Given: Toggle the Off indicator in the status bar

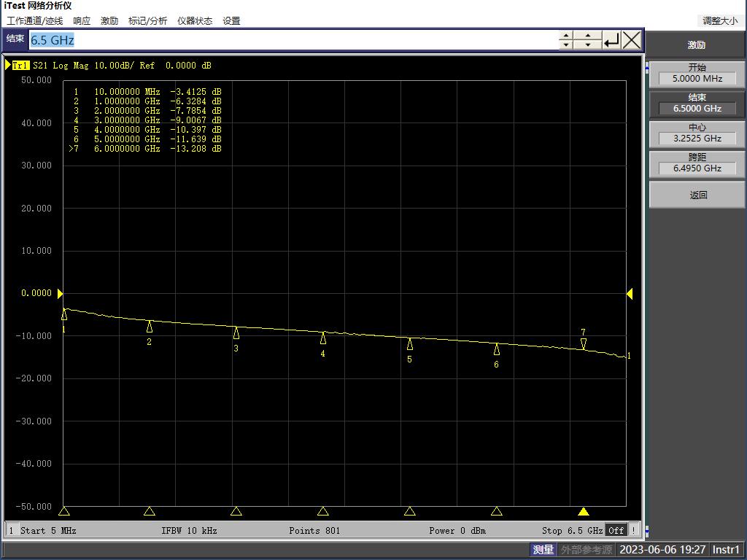Looking at the screenshot, I should (x=616, y=530).
